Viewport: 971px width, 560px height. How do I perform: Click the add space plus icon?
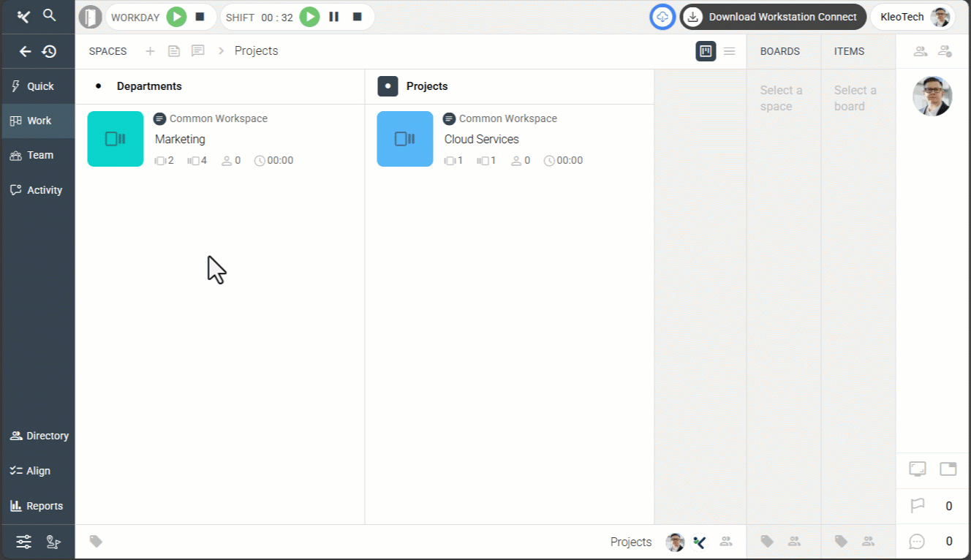150,51
